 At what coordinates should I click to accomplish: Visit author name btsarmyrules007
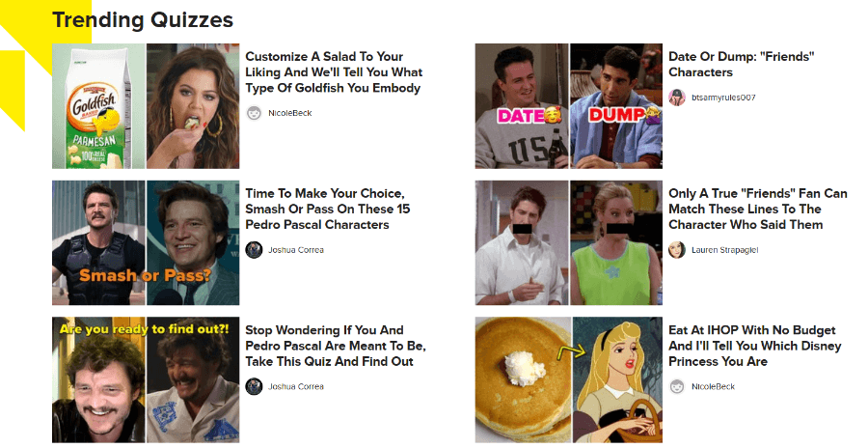pos(723,98)
